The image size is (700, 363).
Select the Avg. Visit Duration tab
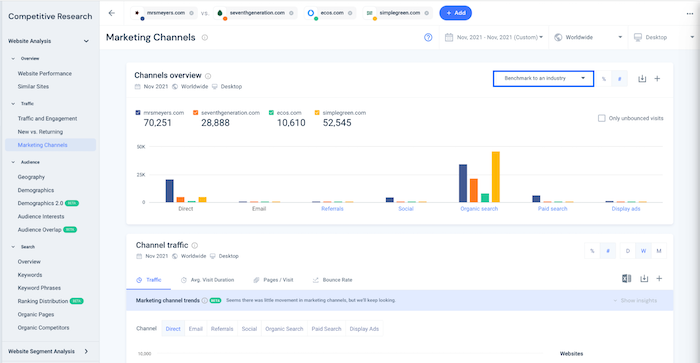(x=208, y=280)
